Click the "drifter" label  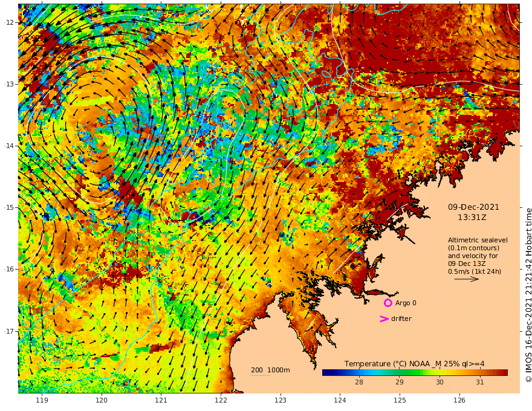[x=401, y=319]
